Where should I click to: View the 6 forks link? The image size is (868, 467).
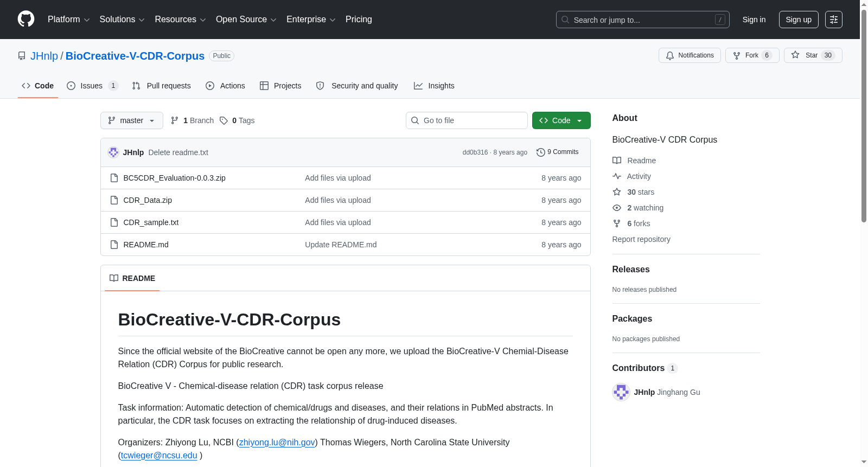(631, 223)
